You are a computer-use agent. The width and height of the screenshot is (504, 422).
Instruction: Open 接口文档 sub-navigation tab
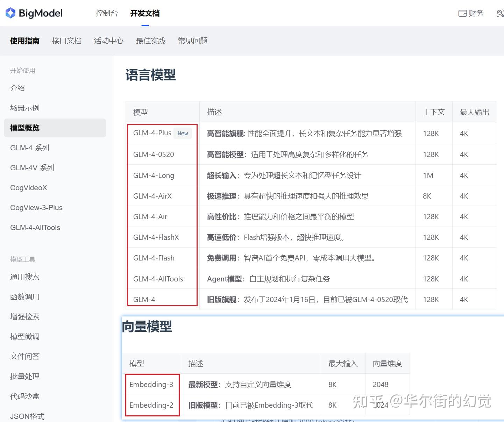67,41
